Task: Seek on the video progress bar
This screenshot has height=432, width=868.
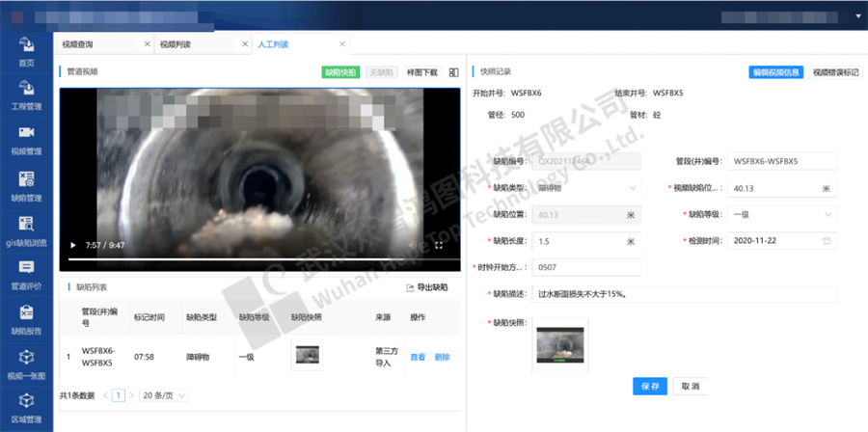Action: coord(264,258)
